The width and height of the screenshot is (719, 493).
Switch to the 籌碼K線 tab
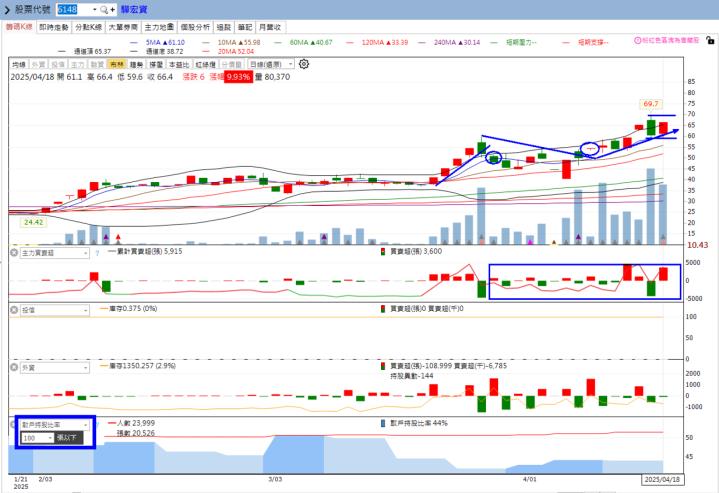coord(19,27)
